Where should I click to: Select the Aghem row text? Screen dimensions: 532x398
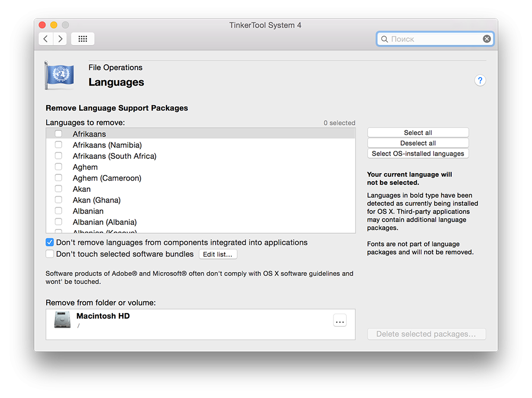[85, 167]
